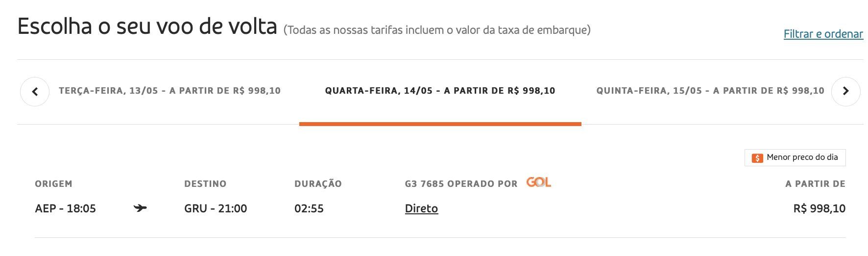Click the ORIGEM column header
The height and width of the screenshot is (256, 868).
click(x=53, y=184)
